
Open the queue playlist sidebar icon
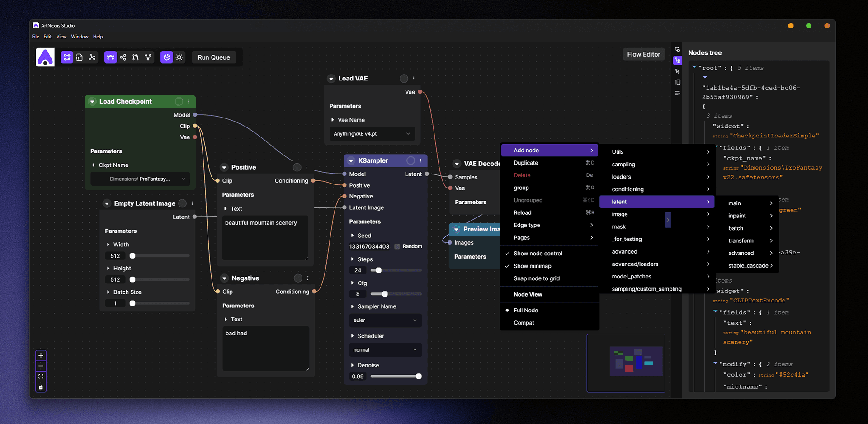pos(677,93)
